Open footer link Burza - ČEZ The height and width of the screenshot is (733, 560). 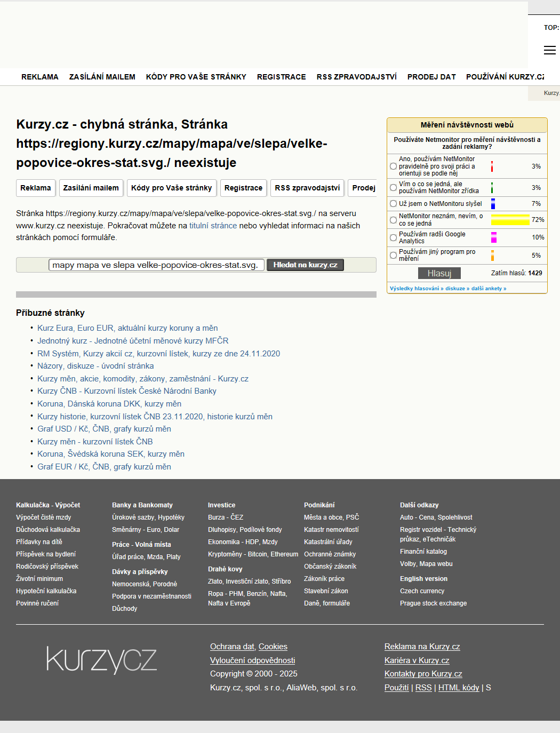[226, 517]
